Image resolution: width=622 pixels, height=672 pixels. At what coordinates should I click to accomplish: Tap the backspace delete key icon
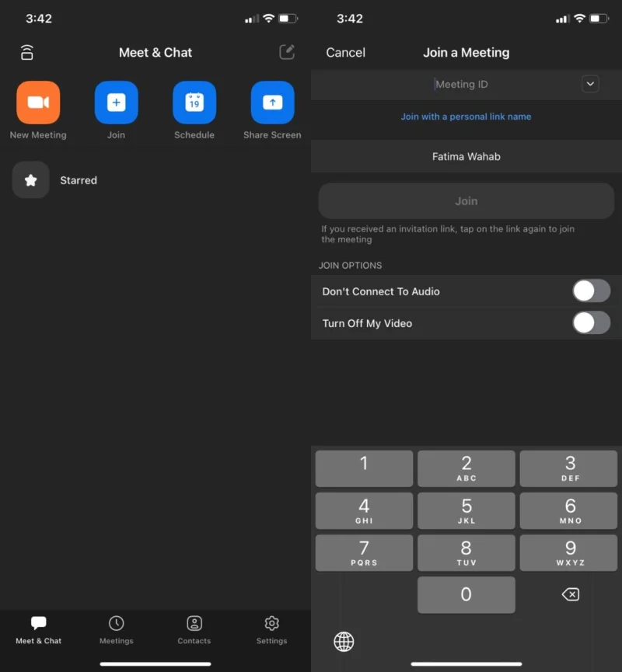(571, 594)
